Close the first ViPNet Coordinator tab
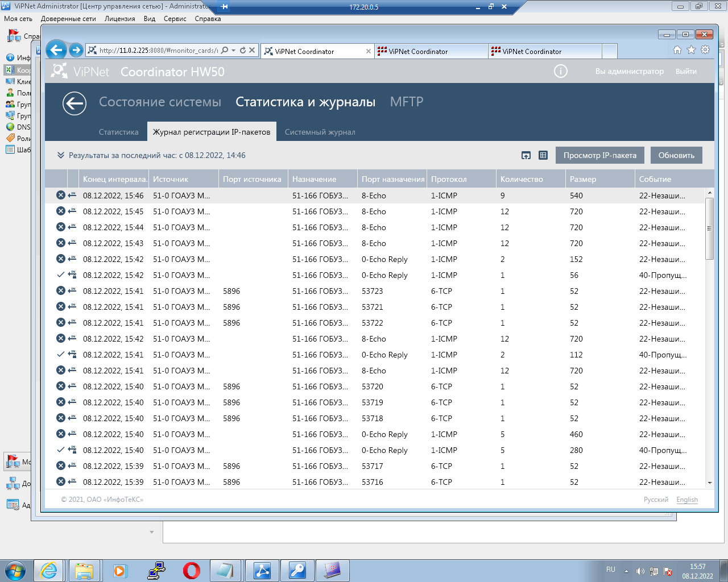 (x=369, y=51)
